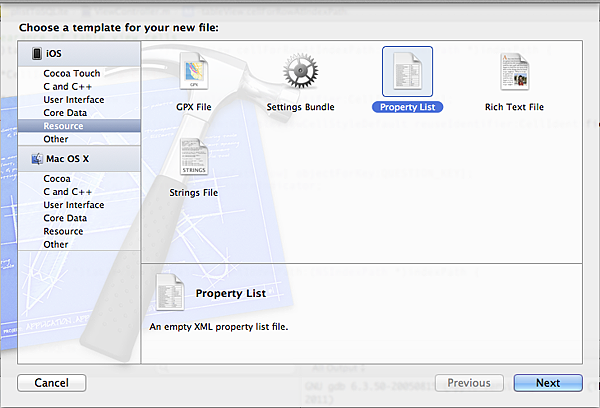The height and width of the screenshot is (408, 600).
Task: Click the 'Choose a template for your new file:' heading
Action: (x=119, y=28)
